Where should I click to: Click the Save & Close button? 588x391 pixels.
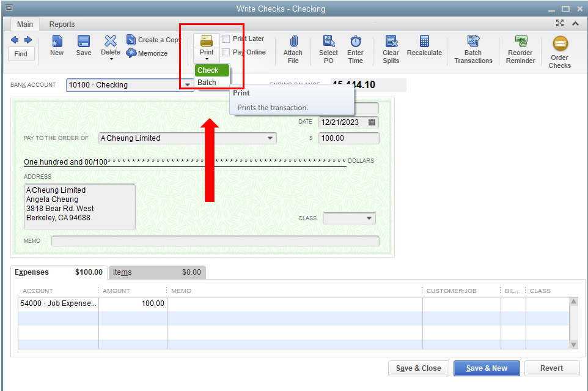(x=419, y=368)
